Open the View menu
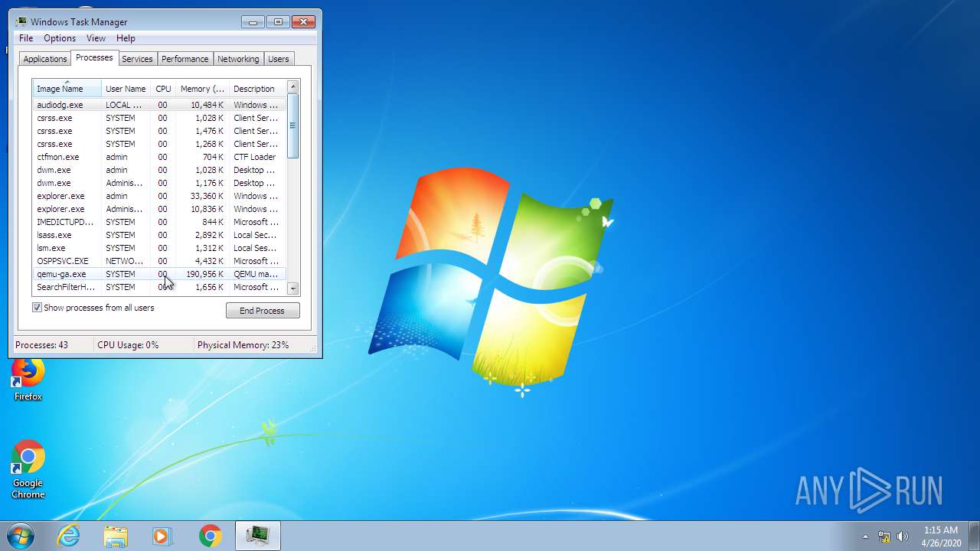Image resolution: width=980 pixels, height=551 pixels. 96,38
